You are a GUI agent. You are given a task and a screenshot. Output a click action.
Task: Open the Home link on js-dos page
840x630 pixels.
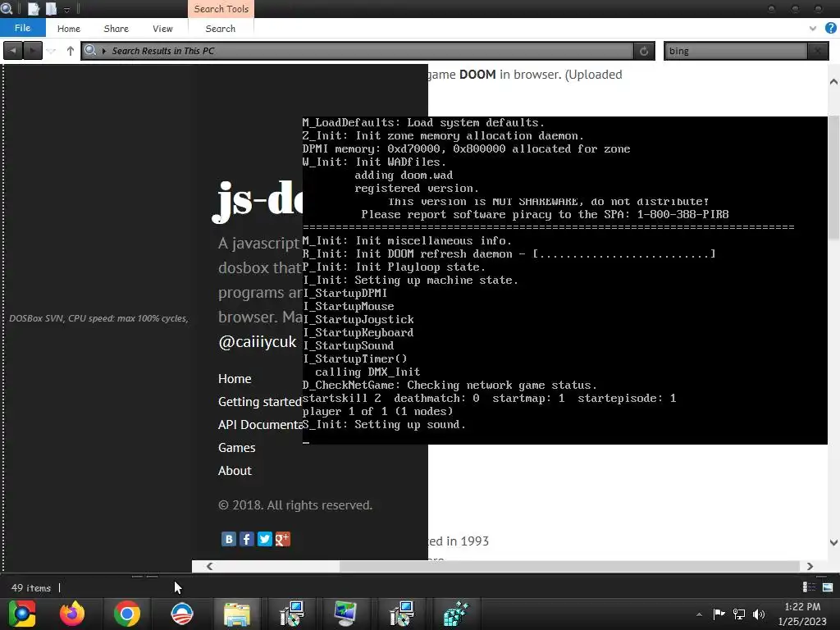click(235, 379)
